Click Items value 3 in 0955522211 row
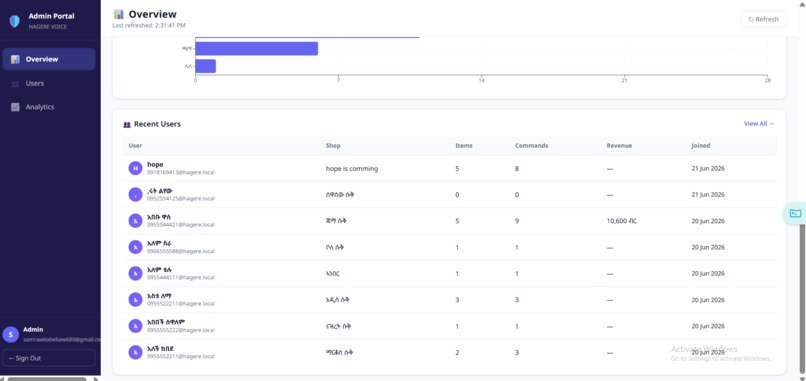 [457, 300]
